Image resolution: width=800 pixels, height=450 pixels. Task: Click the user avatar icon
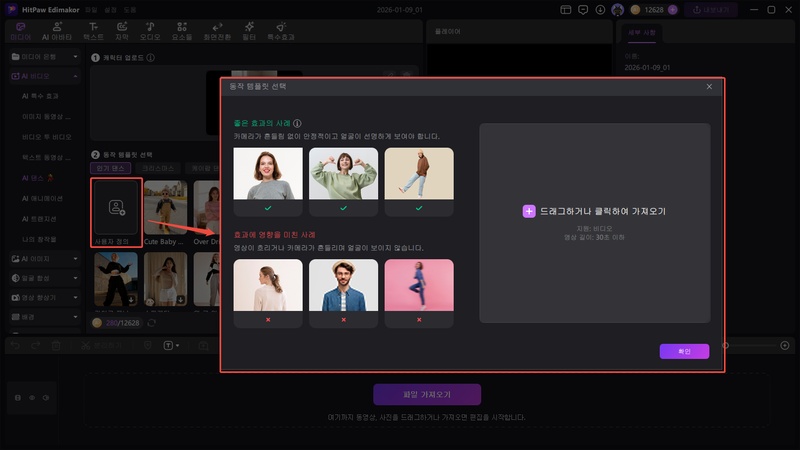617,10
